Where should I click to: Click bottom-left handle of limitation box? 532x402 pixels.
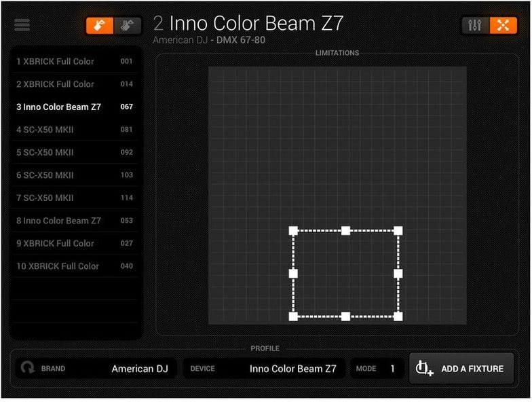pos(293,316)
